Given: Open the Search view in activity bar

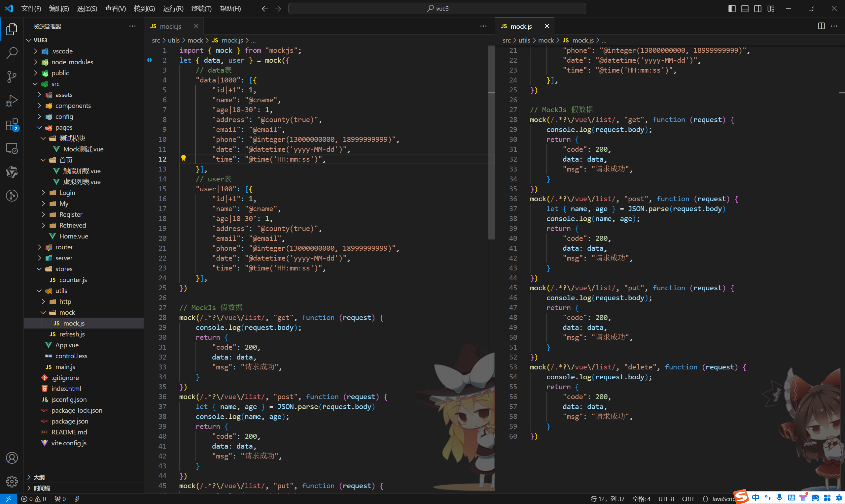Looking at the screenshot, I should coord(12,53).
